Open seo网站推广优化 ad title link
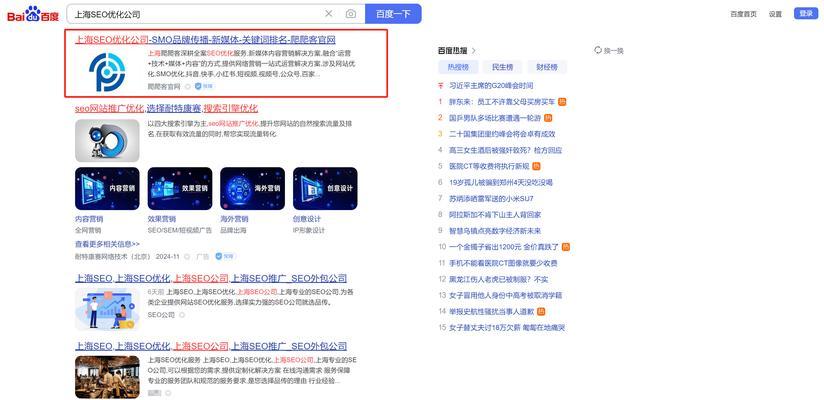The image size is (824, 400). point(166,108)
